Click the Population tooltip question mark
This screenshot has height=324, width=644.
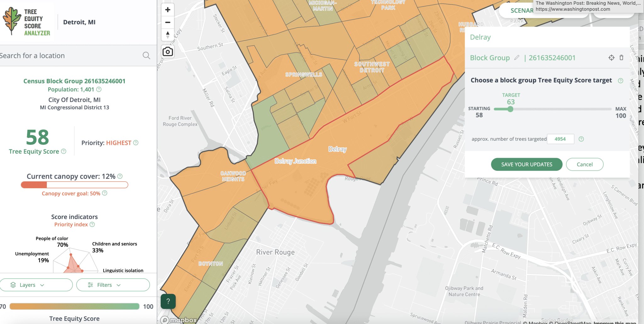[99, 89]
